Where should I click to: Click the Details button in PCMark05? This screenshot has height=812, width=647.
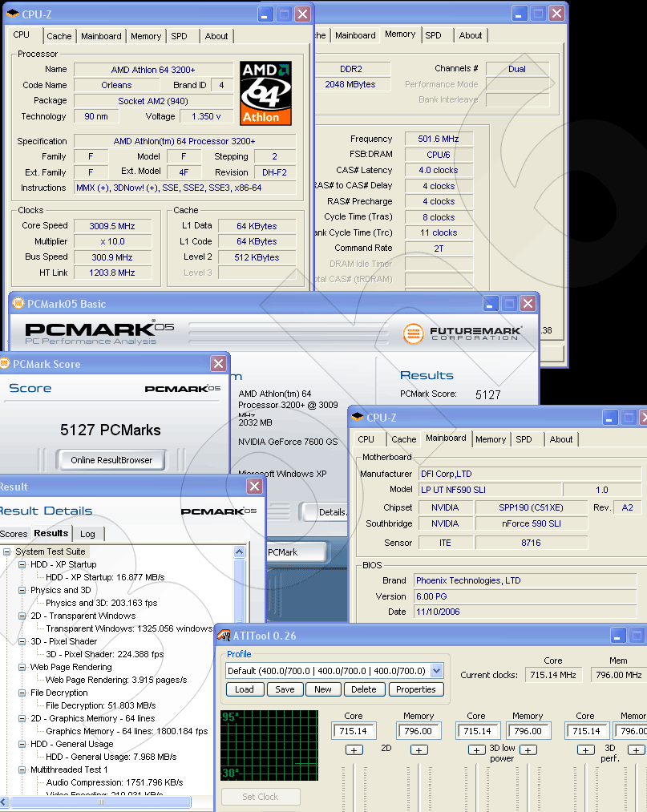coord(324,512)
